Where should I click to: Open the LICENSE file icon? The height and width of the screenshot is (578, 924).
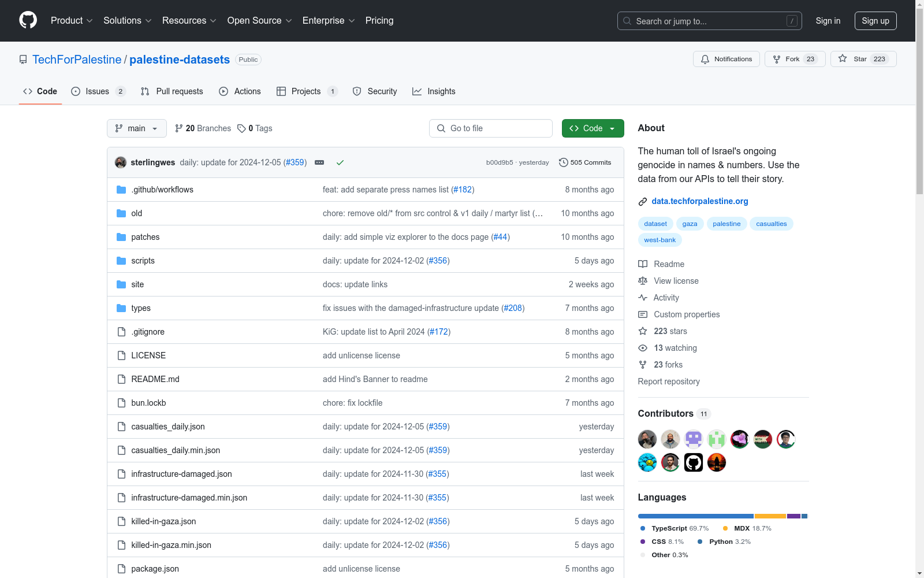point(121,355)
